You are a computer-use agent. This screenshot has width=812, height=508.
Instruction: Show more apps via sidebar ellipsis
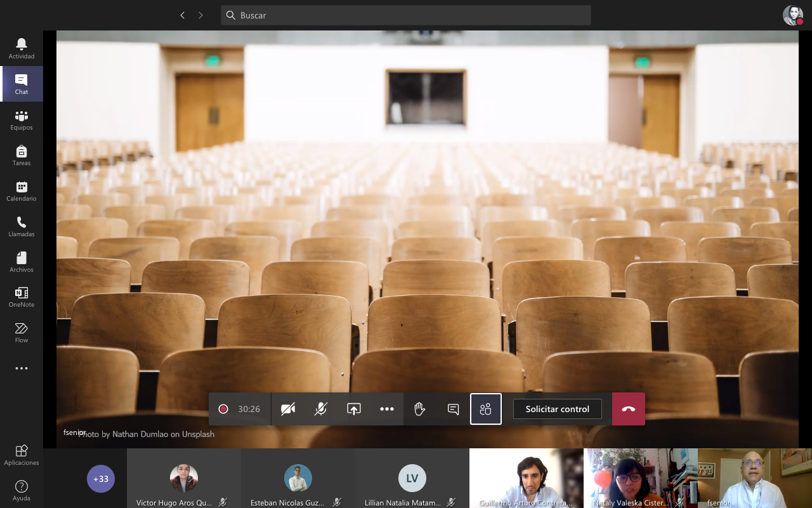[22, 368]
